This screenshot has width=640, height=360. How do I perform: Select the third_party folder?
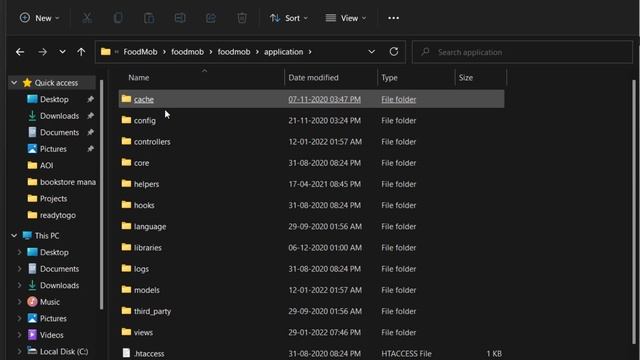tap(152, 311)
